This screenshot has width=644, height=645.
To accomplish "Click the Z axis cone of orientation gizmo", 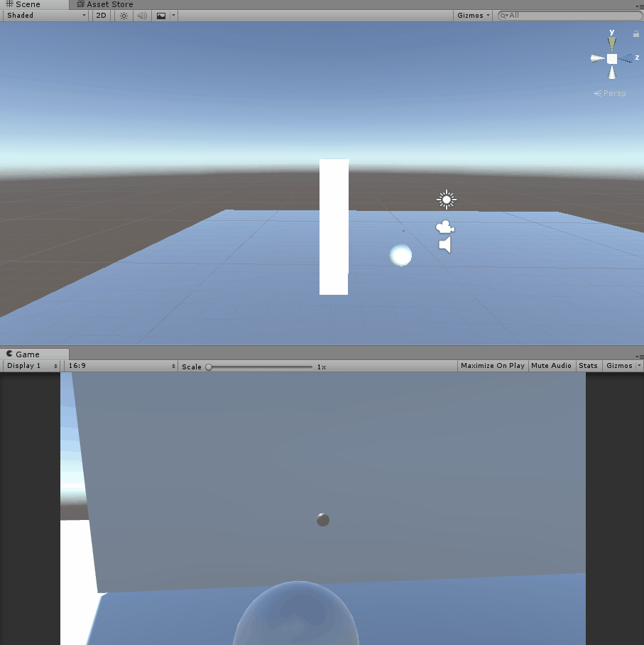I will click(x=627, y=58).
